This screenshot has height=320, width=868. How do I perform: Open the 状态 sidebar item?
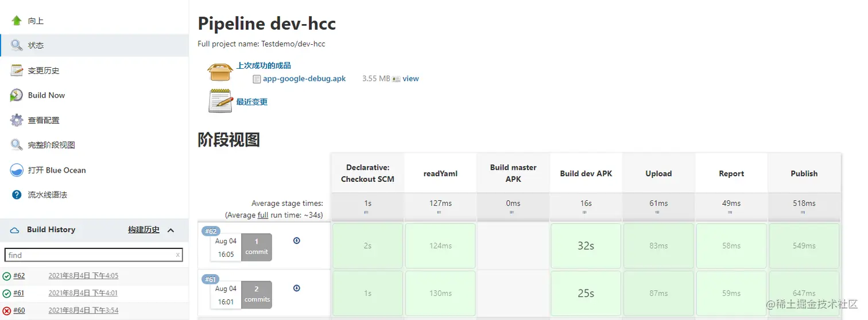(x=36, y=45)
